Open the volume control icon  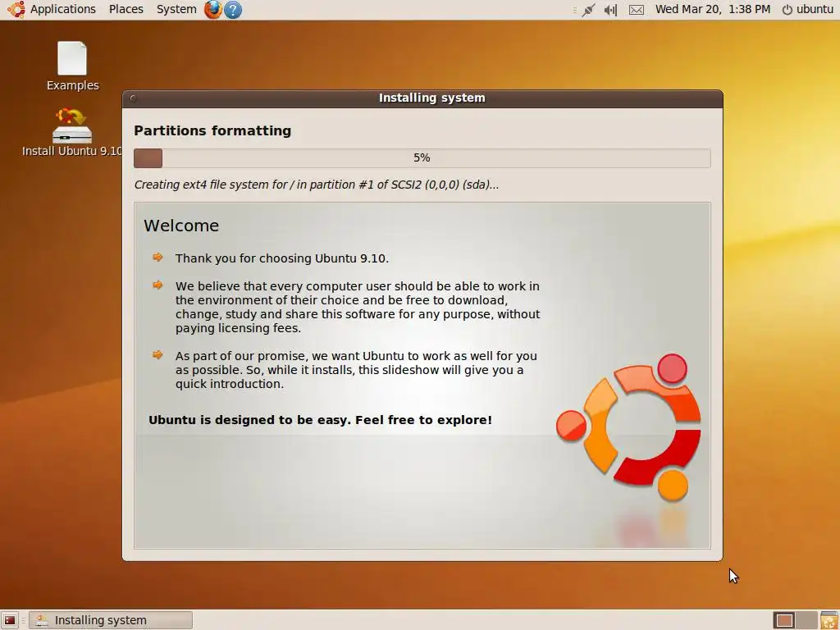point(610,10)
